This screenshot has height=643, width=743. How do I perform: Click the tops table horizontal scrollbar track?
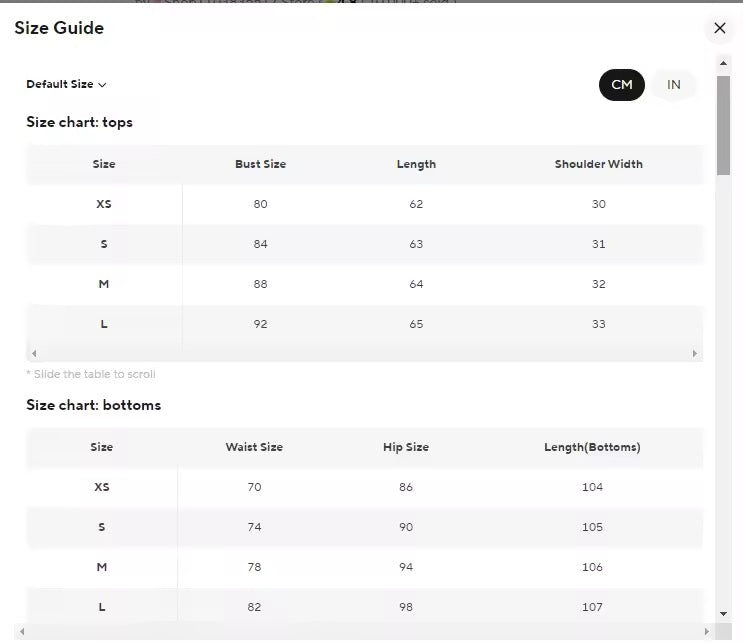[x=364, y=353]
